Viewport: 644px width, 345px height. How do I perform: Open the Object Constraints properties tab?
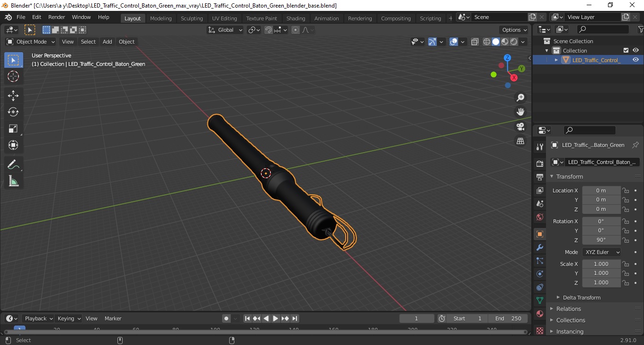point(540,287)
